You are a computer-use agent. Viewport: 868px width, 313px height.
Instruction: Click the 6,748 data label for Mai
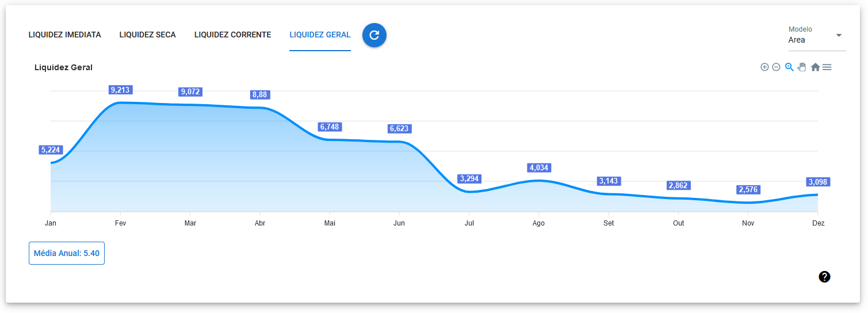[330, 127]
